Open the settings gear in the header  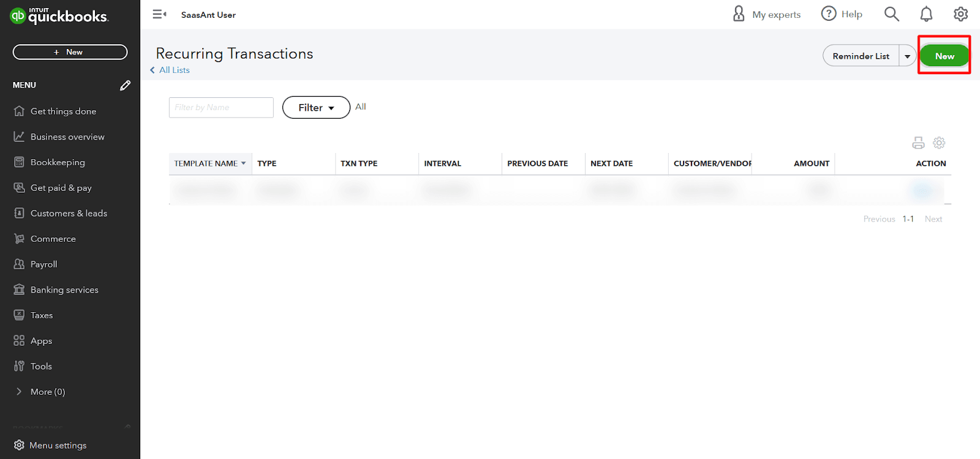pos(960,14)
